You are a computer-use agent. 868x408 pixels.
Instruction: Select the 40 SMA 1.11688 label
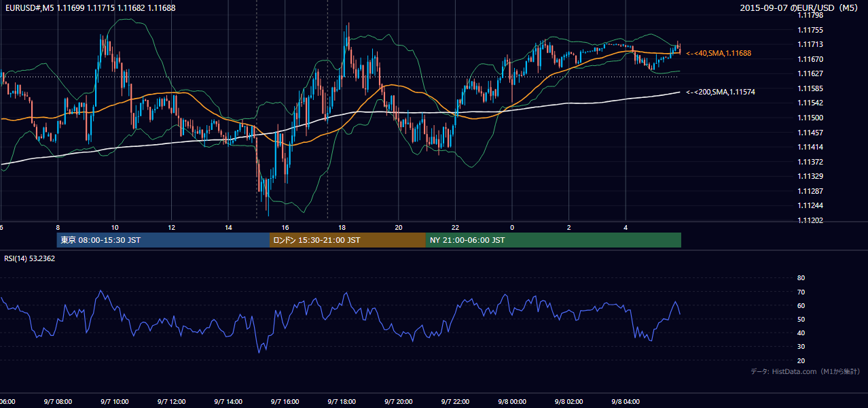[x=719, y=53]
